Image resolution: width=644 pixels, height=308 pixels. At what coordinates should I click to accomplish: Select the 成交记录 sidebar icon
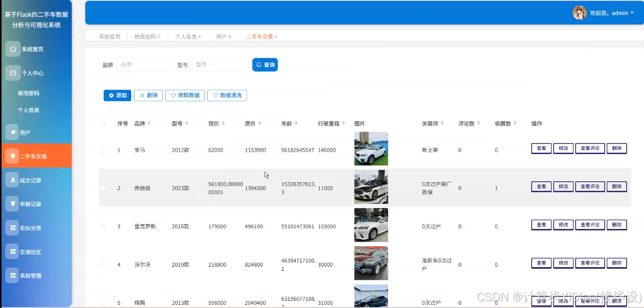[x=13, y=179]
